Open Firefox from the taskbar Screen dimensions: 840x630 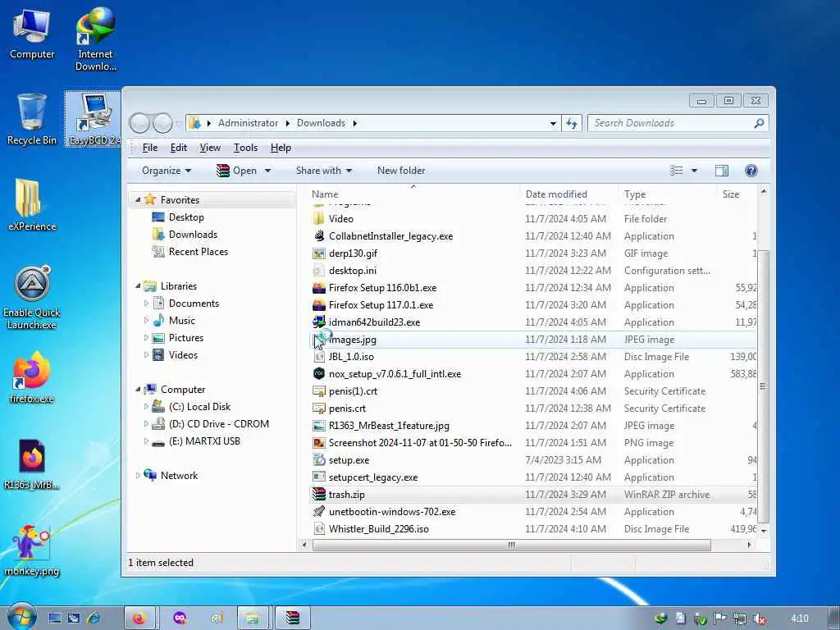[139, 619]
